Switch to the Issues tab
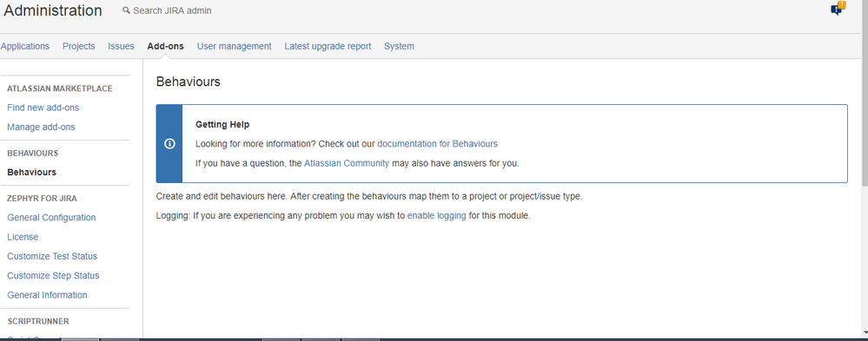This screenshot has height=341, width=868. tap(122, 47)
